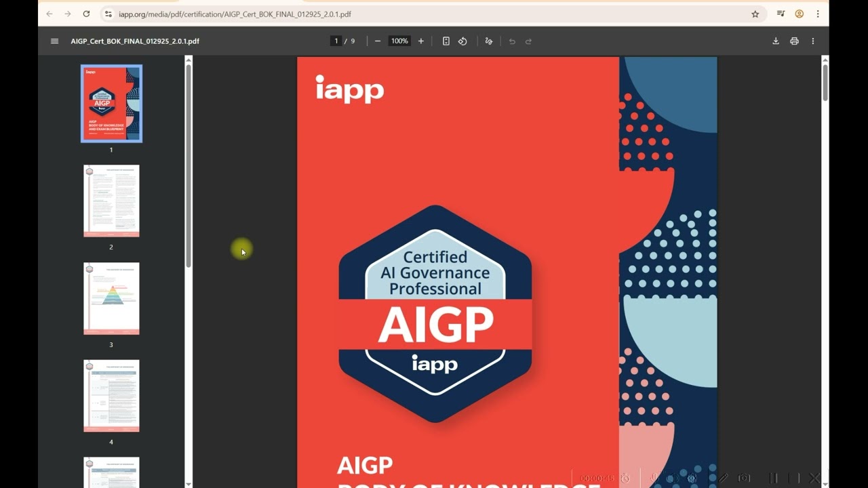Click the iapp logo on the cover
The height and width of the screenshot is (488, 868).
[350, 89]
